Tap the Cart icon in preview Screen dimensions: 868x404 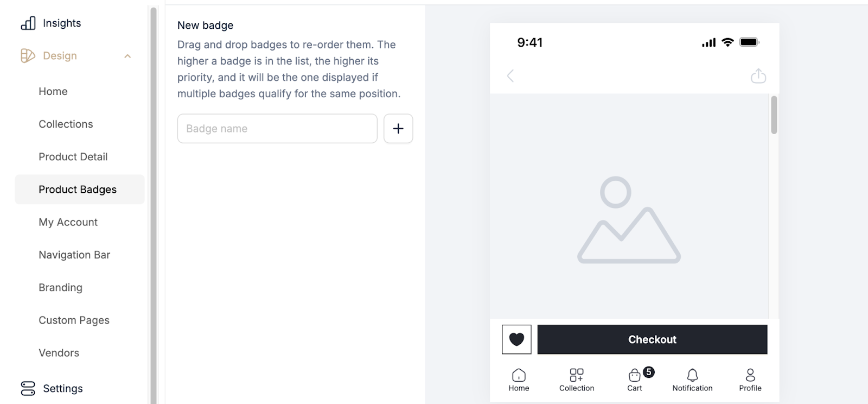634,375
